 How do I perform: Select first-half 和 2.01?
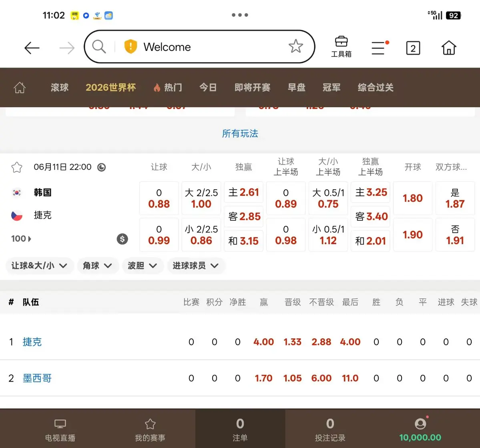370,241
